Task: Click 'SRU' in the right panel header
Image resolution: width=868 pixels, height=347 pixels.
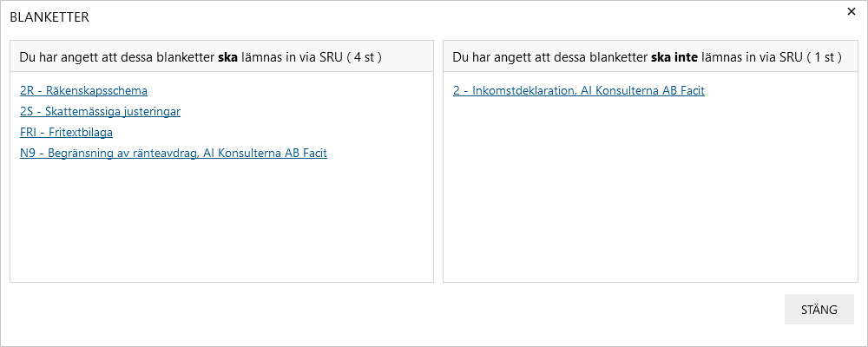Action: 792,56
